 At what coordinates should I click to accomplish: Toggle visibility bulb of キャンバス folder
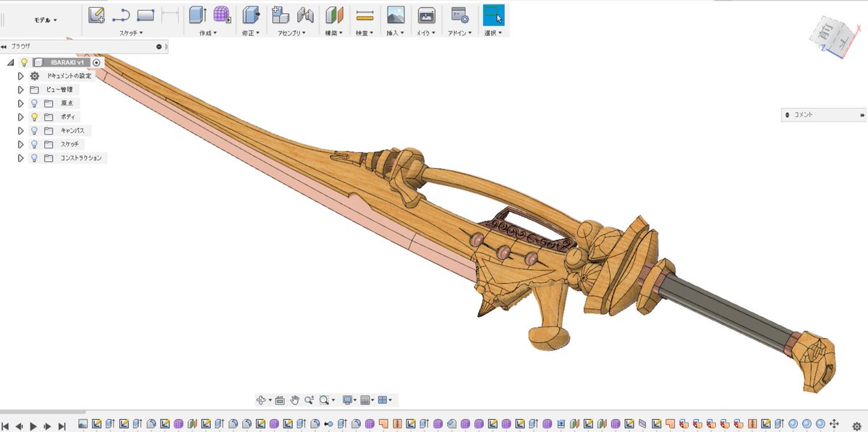coord(34,131)
